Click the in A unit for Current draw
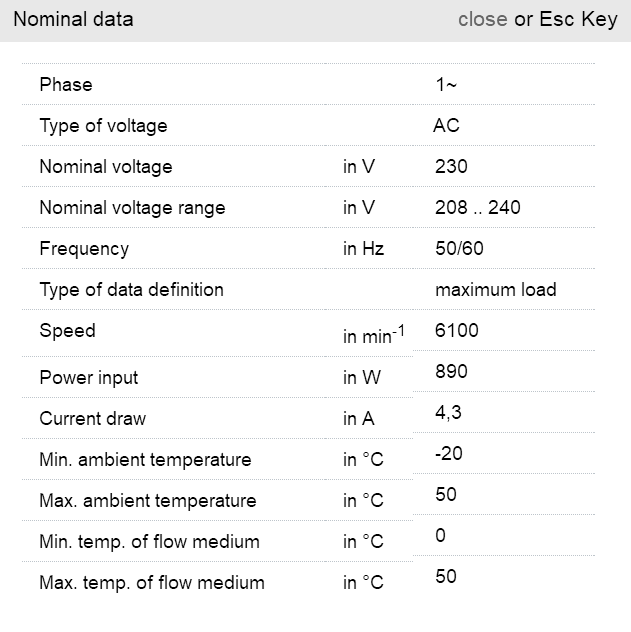Screen dimensions: 631x632 pos(358,419)
